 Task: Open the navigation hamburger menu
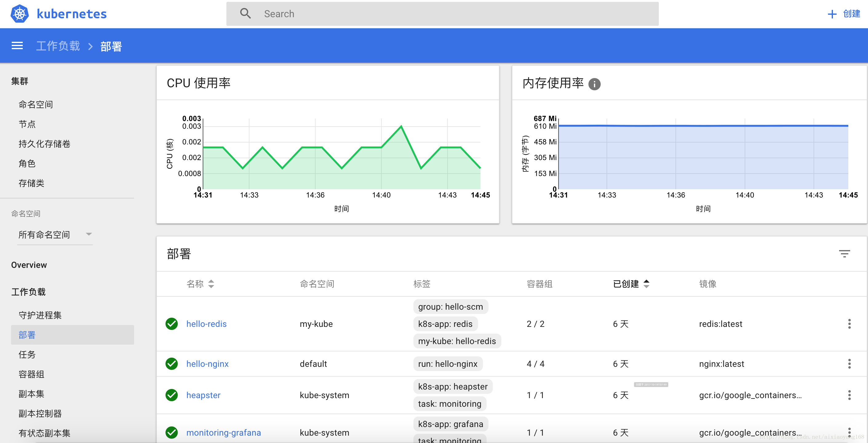coord(17,45)
